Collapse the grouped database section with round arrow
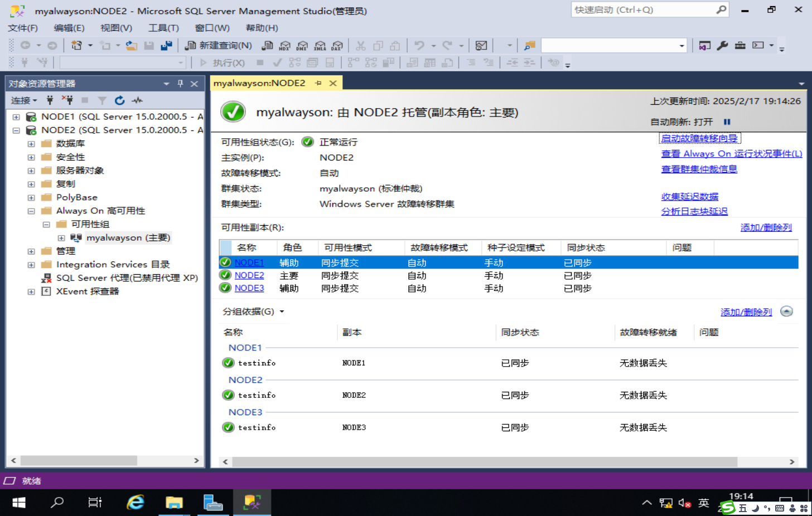The width and height of the screenshot is (812, 516). 786,311
